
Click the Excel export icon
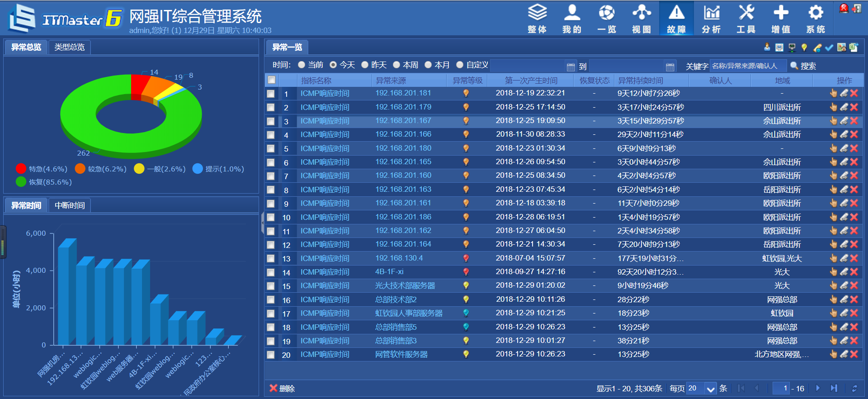(854, 47)
